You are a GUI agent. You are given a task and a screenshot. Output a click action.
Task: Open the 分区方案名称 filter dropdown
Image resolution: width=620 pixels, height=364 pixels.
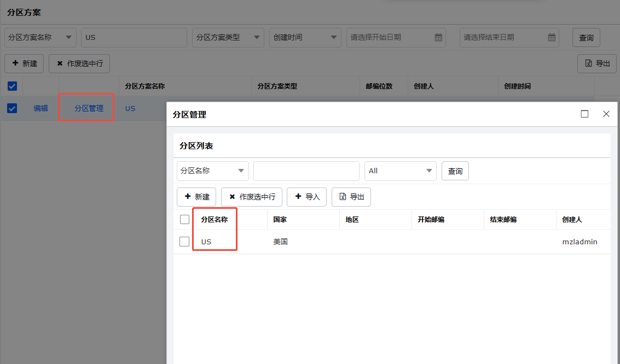pos(40,38)
